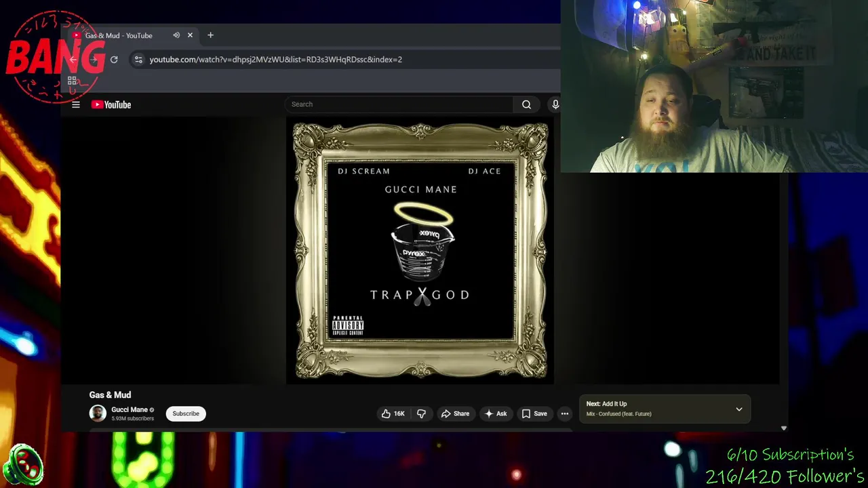Viewport: 868px width, 488px height.
Task: Like the video with 16K likes
Action: (x=393, y=413)
